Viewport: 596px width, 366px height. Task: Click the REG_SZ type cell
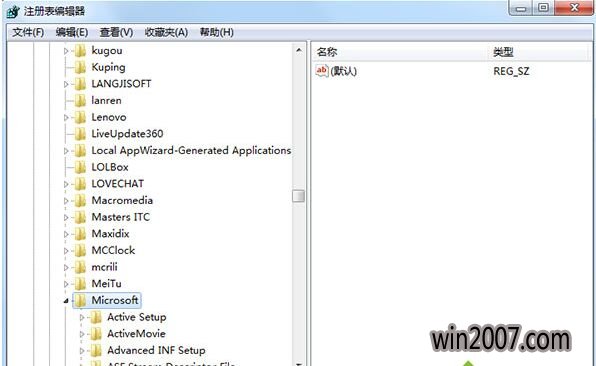(511, 71)
